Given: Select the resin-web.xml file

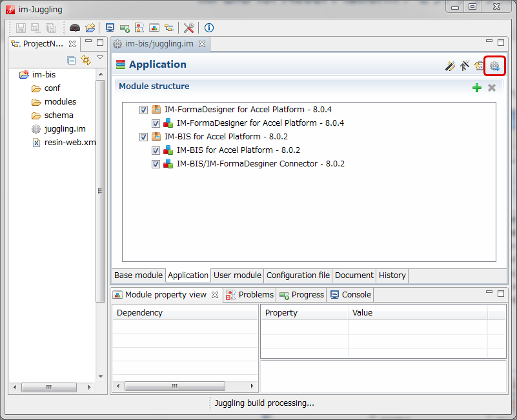Looking at the screenshot, I should pyautogui.click(x=64, y=143).
